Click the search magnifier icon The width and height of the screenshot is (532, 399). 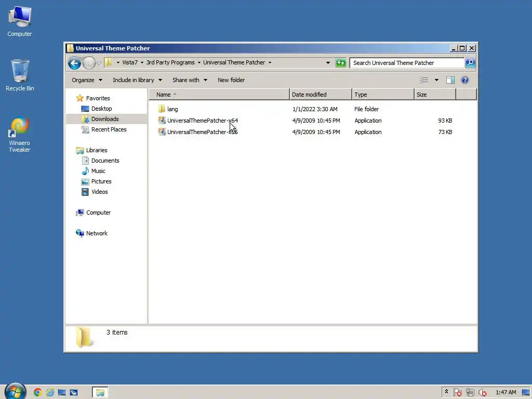pos(470,63)
